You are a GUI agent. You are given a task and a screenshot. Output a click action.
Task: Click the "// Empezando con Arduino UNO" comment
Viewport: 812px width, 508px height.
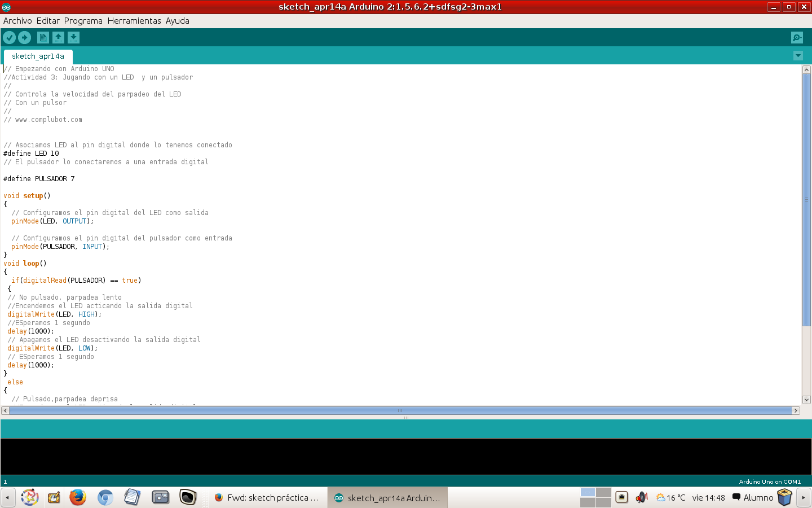point(59,69)
